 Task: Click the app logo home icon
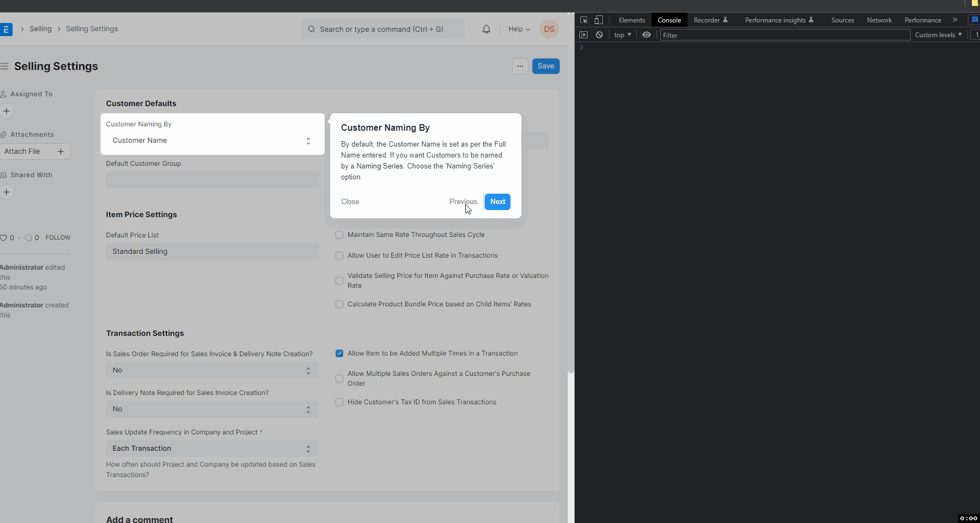click(x=5, y=29)
